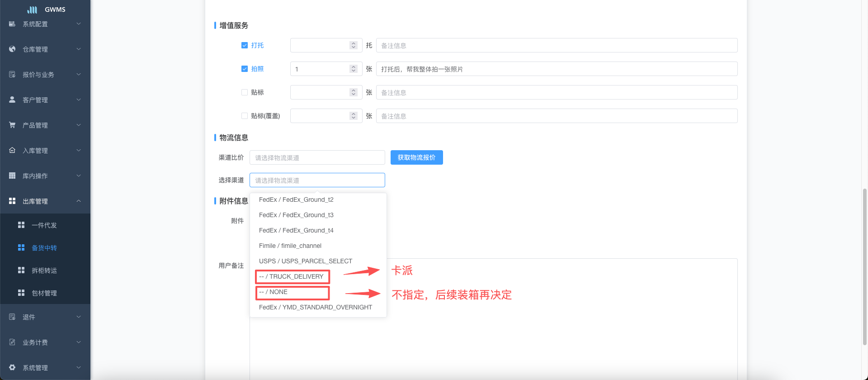Image resolution: width=868 pixels, height=380 pixels.
Task: Select FedEx / YMD_STANDARD_OVERNIGHT option
Action: pyautogui.click(x=318, y=307)
